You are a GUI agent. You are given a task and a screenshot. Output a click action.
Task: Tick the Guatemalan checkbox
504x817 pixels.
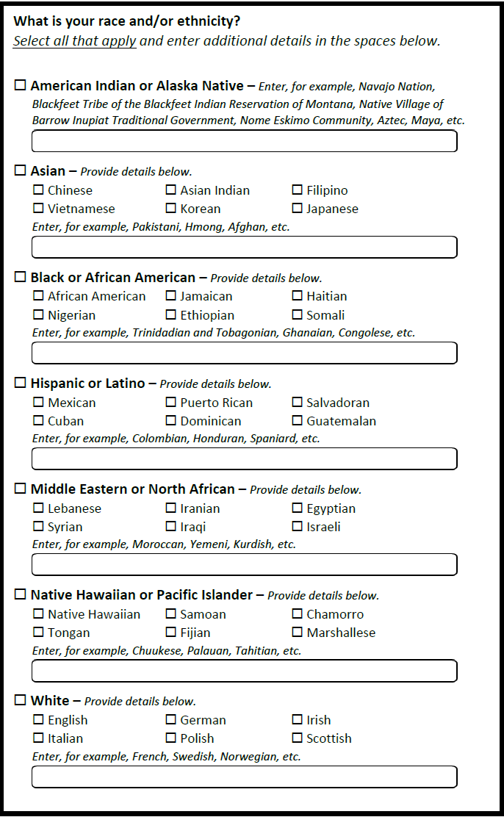(298, 421)
